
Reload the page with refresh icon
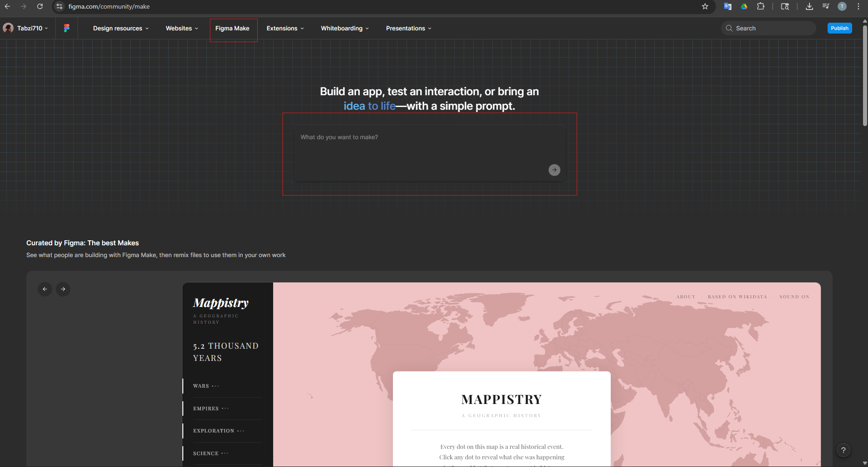(x=40, y=6)
